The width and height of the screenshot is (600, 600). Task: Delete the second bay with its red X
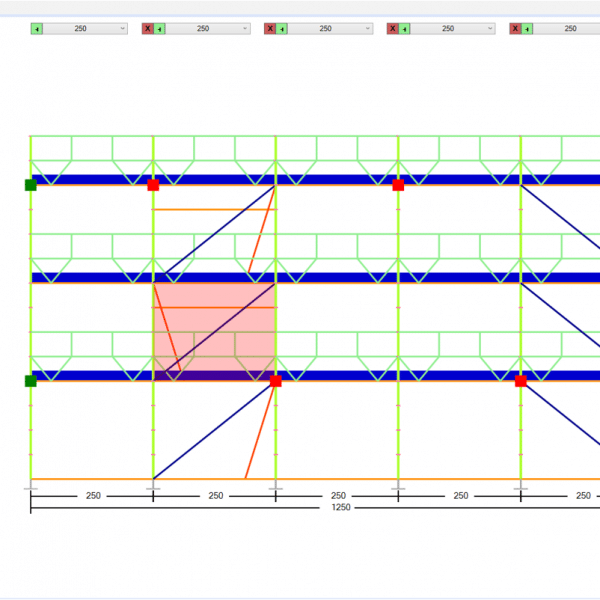(x=148, y=29)
